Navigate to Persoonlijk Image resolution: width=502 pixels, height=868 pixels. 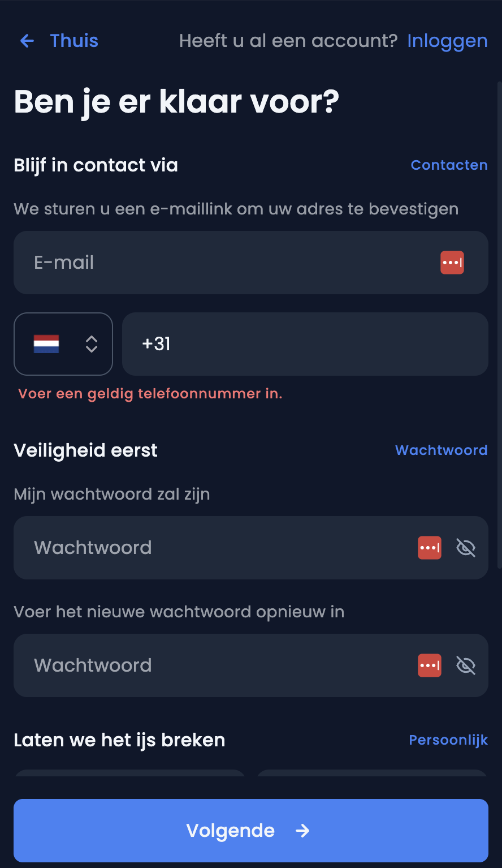coord(448,740)
